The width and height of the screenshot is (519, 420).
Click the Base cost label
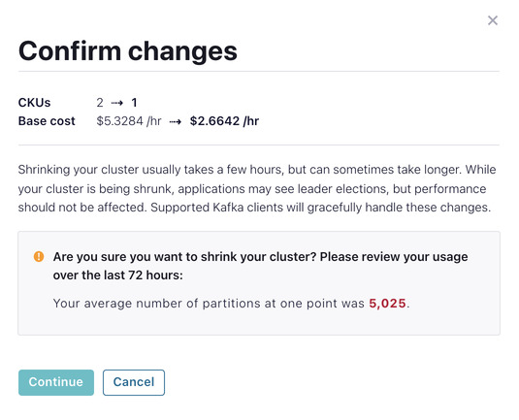pos(47,121)
